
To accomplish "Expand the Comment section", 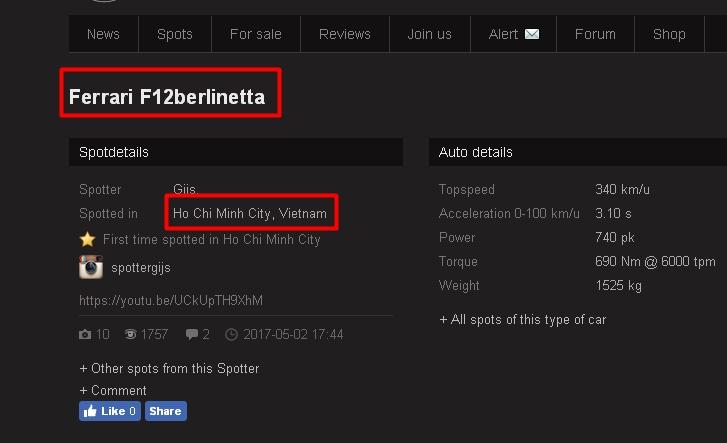I will tap(113, 390).
